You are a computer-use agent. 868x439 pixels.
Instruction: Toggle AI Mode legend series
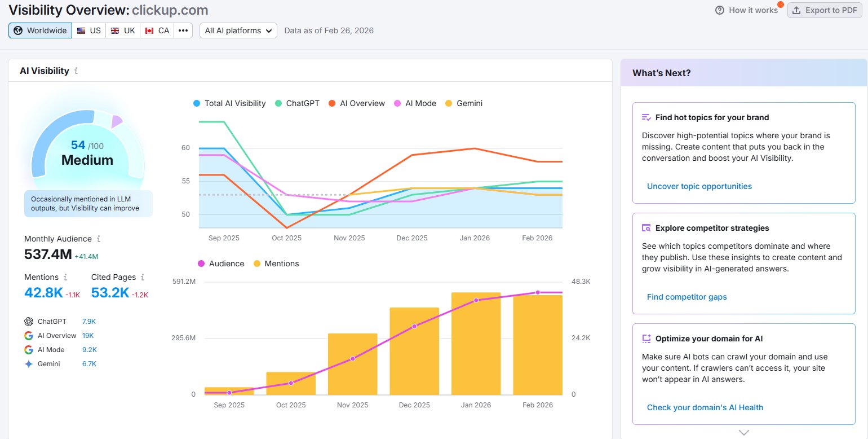415,103
